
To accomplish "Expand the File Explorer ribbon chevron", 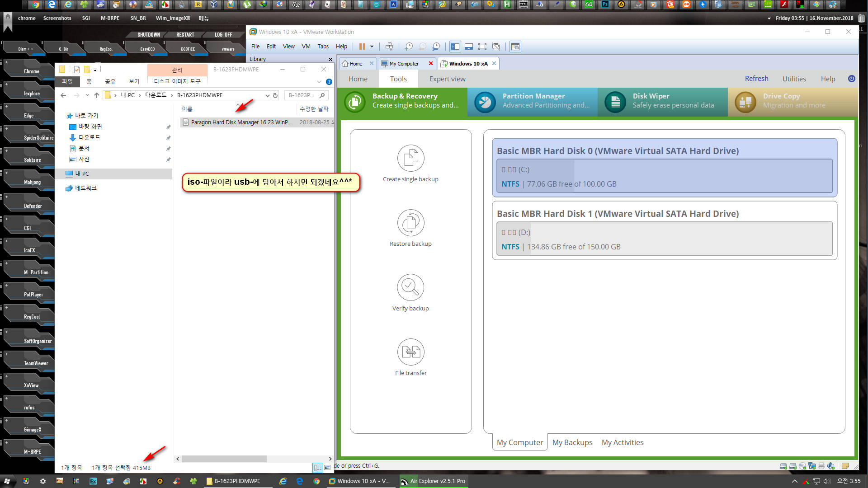I will 319,82.
